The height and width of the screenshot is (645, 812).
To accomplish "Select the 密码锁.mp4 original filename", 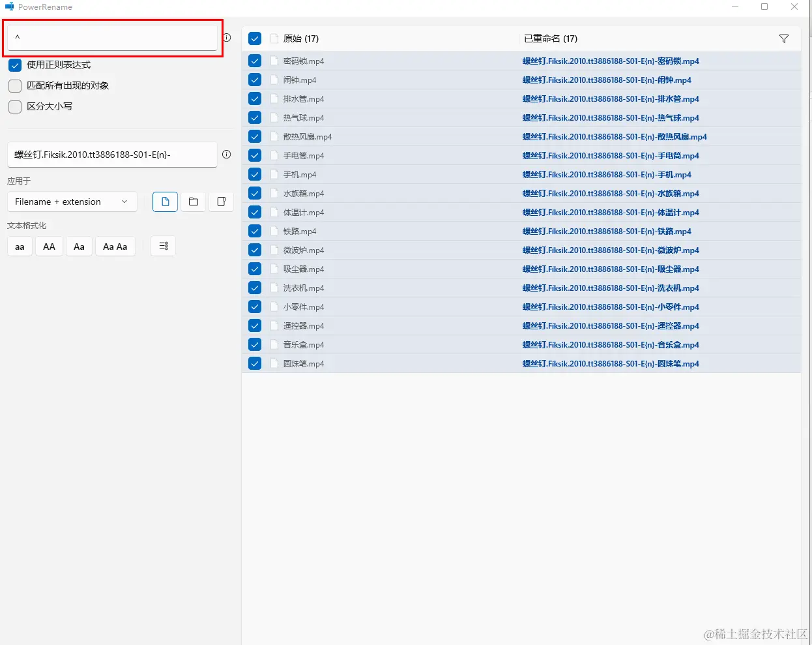I will tap(304, 61).
